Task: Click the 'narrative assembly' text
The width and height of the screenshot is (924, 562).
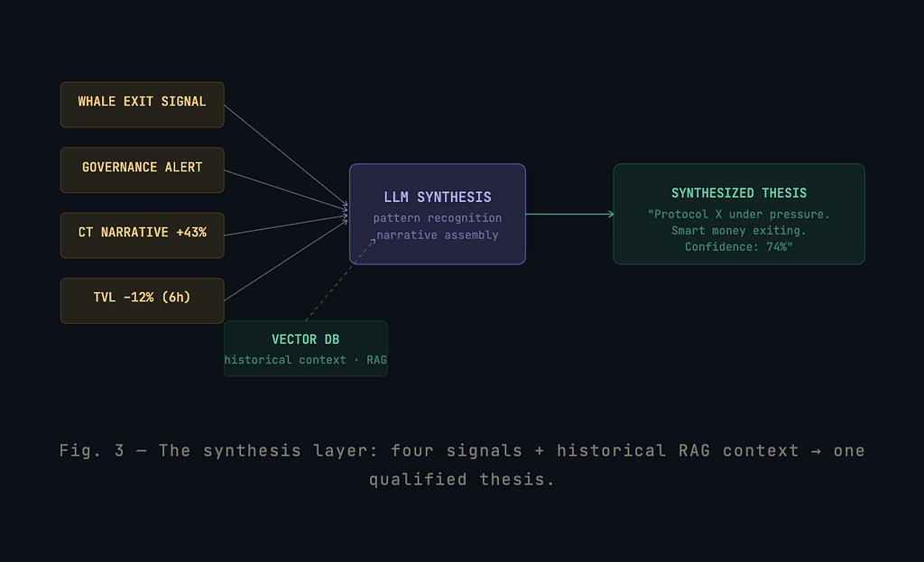Action: tap(438, 235)
